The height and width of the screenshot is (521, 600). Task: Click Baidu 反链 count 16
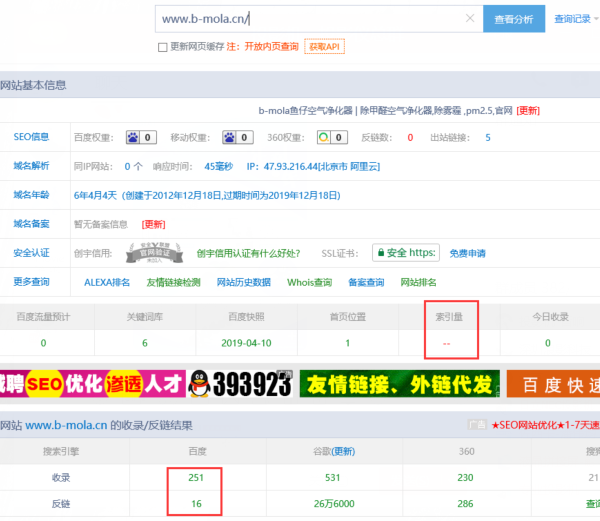196,503
